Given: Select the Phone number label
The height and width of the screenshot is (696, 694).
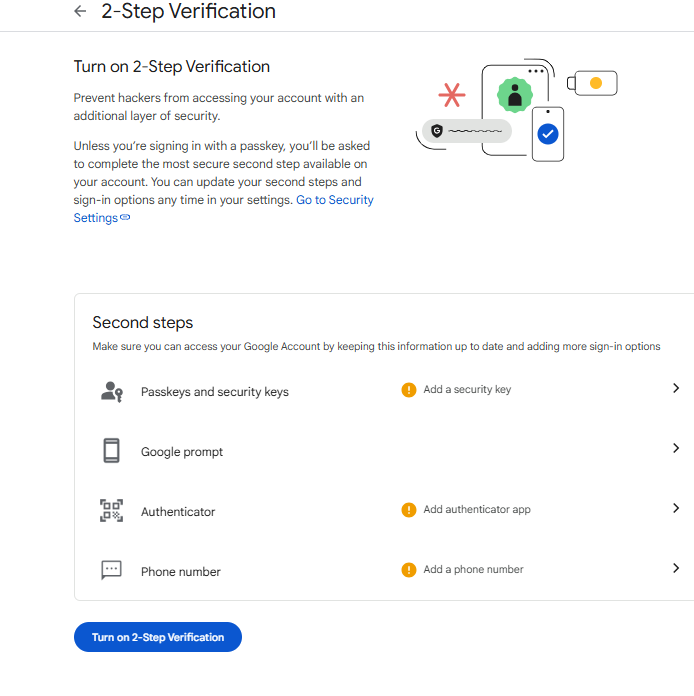Looking at the screenshot, I should 181,572.
